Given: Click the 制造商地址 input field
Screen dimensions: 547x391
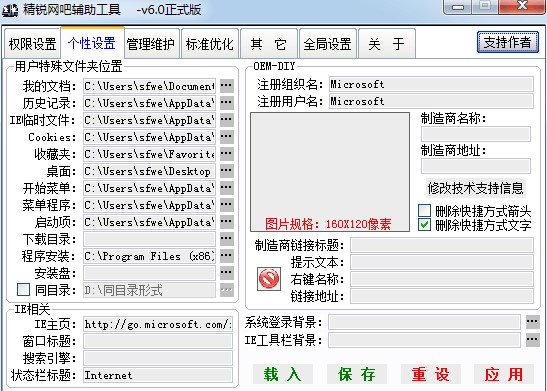Looking at the screenshot, I should [476, 166].
